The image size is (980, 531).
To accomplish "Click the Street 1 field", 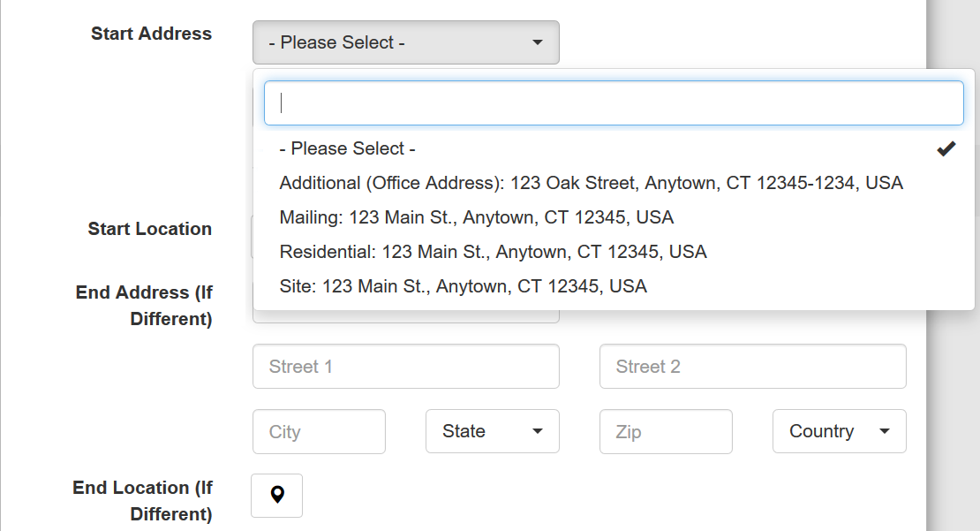I will [405, 366].
